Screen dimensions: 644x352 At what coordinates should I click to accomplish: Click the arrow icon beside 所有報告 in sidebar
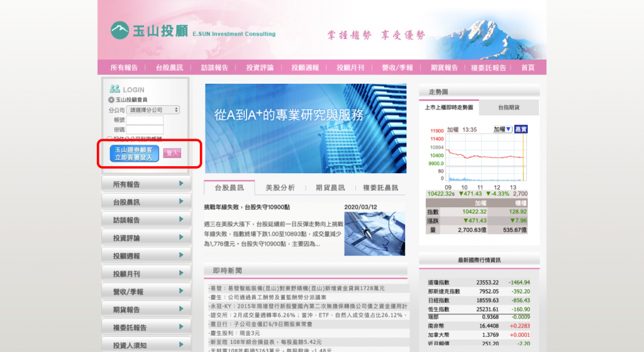[181, 183]
